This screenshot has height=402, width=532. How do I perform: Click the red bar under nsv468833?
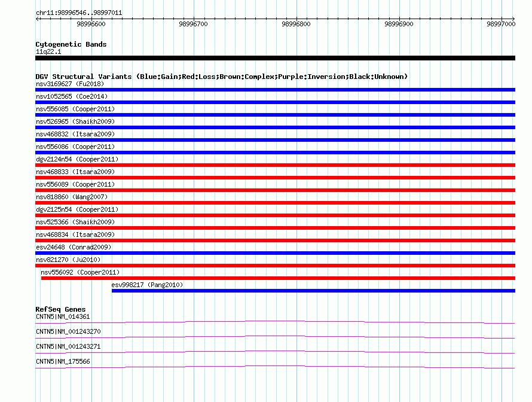(275, 178)
